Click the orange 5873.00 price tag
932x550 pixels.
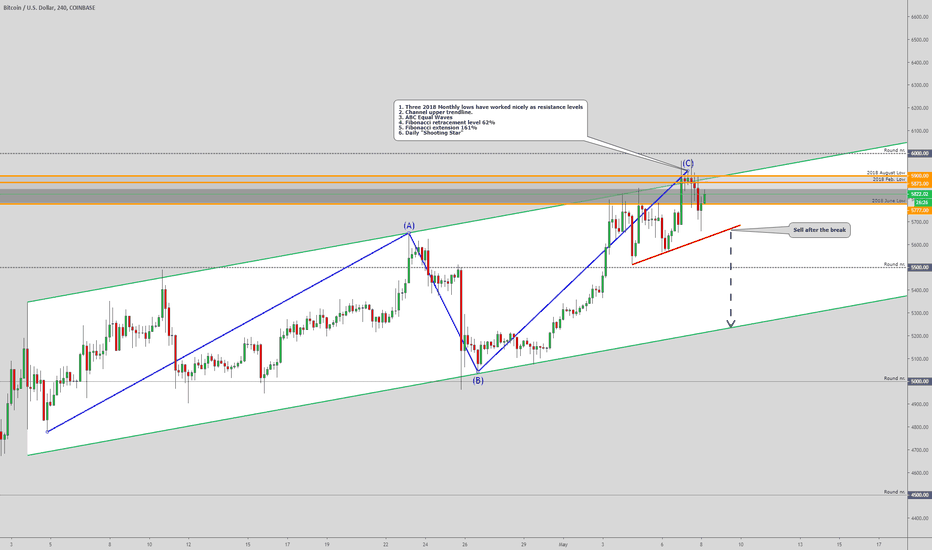pos(920,184)
